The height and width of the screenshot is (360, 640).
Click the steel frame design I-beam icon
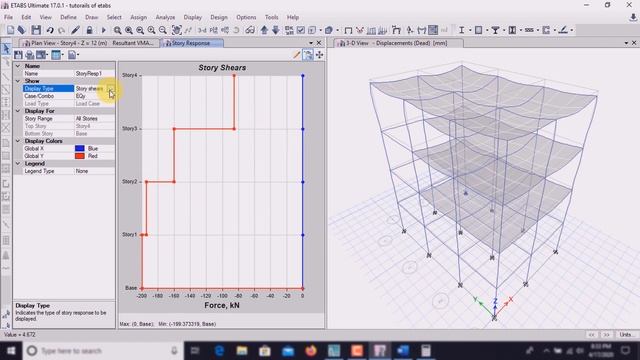point(461,30)
